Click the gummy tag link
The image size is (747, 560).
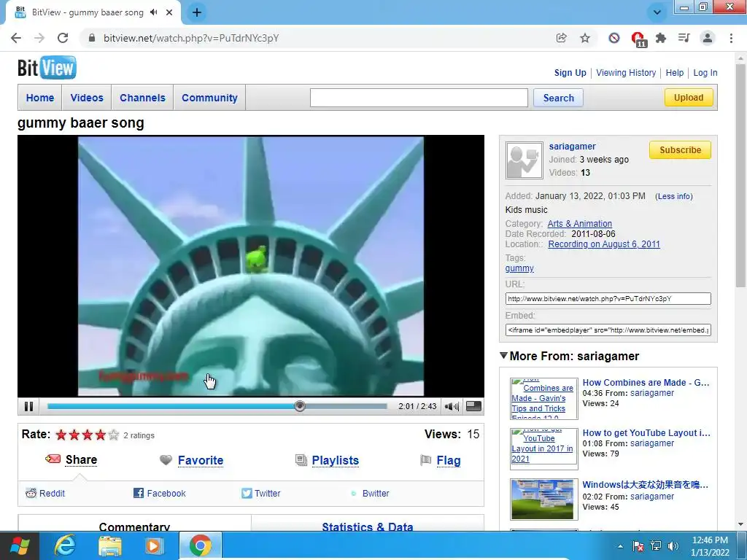tap(519, 268)
